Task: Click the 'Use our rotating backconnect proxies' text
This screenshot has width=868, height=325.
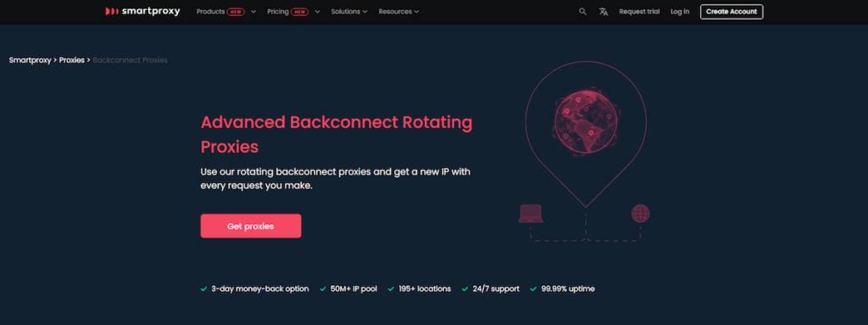Action: pos(336,178)
